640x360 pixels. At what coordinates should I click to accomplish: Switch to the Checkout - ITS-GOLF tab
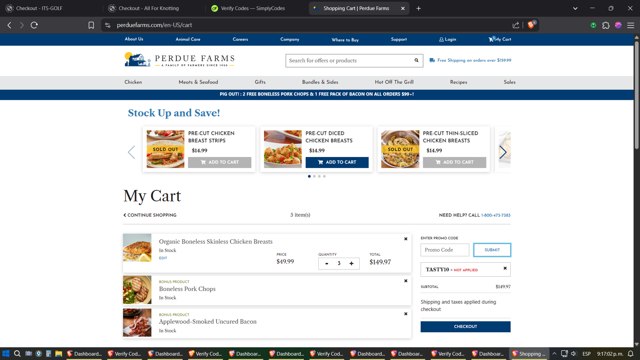(x=39, y=8)
